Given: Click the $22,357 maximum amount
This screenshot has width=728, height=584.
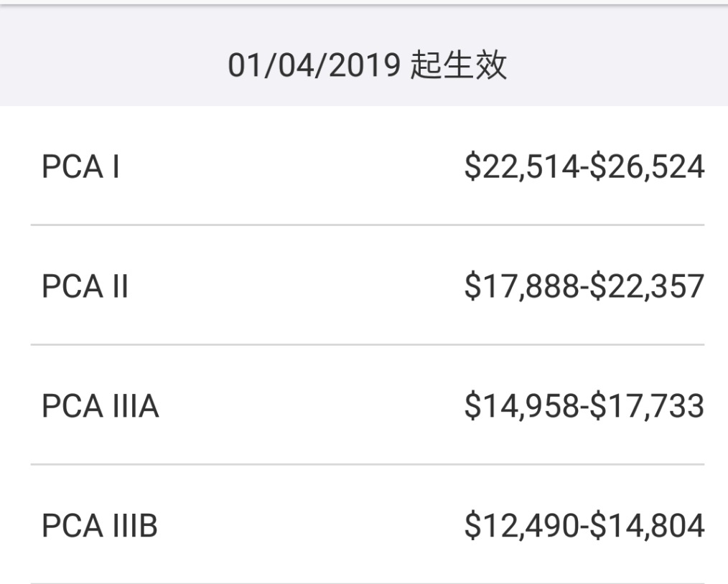Looking at the screenshot, I should pos(648,286).
